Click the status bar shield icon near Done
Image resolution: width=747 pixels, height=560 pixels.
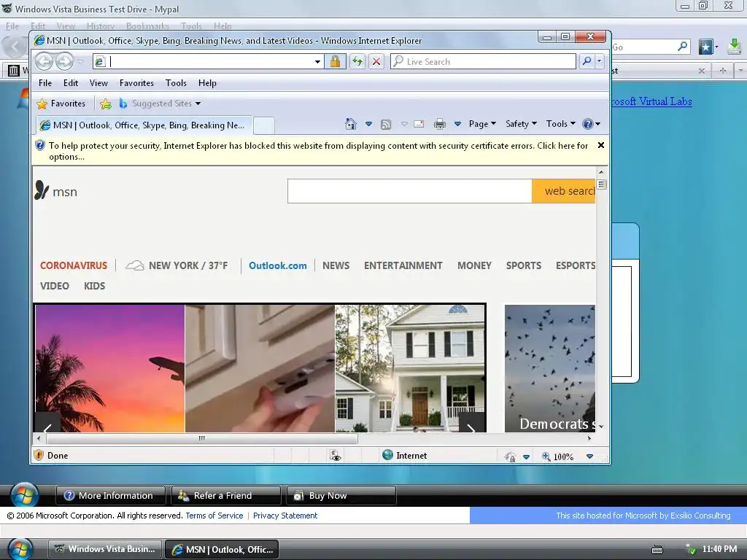(x=39, y=455)
